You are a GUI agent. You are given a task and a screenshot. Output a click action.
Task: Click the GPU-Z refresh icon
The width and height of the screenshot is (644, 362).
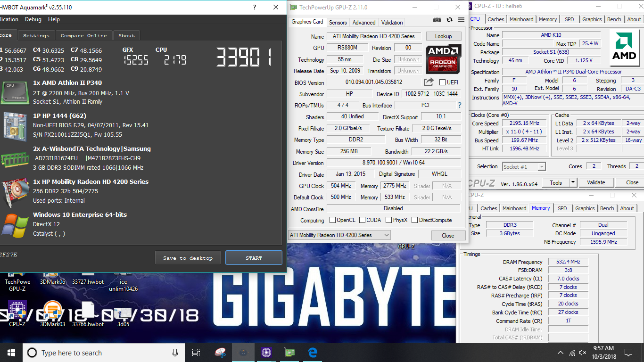click(x=449, y=20)
